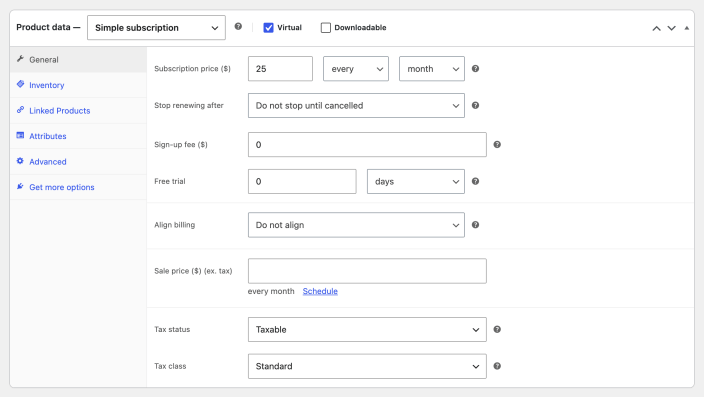Open the 'month' billing period dropdown
Image resolution: width=704 pixels, height=397 pixels.
click(x=431, y=69)
